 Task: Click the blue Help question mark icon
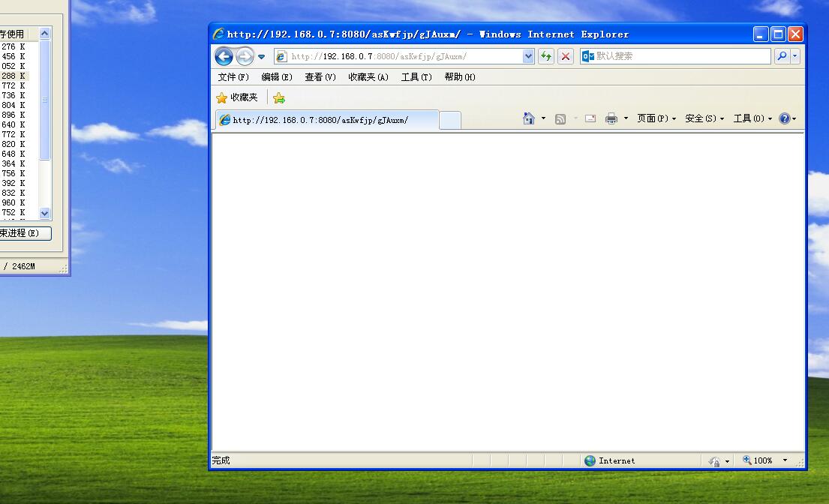[x=785, y=118]
